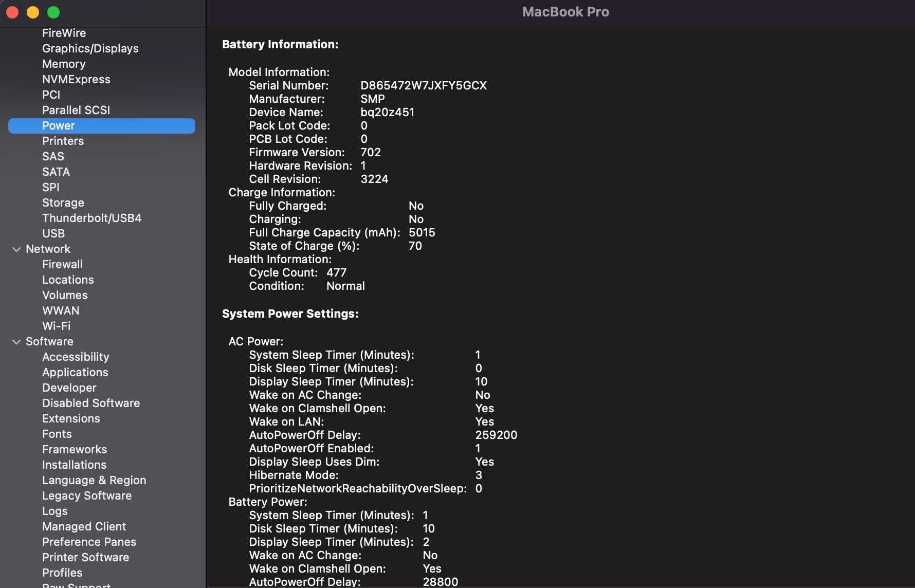Choose Parallel SCSI in the sidebar
The width and height of the screenshot is (915, 588).
point(76,110)
